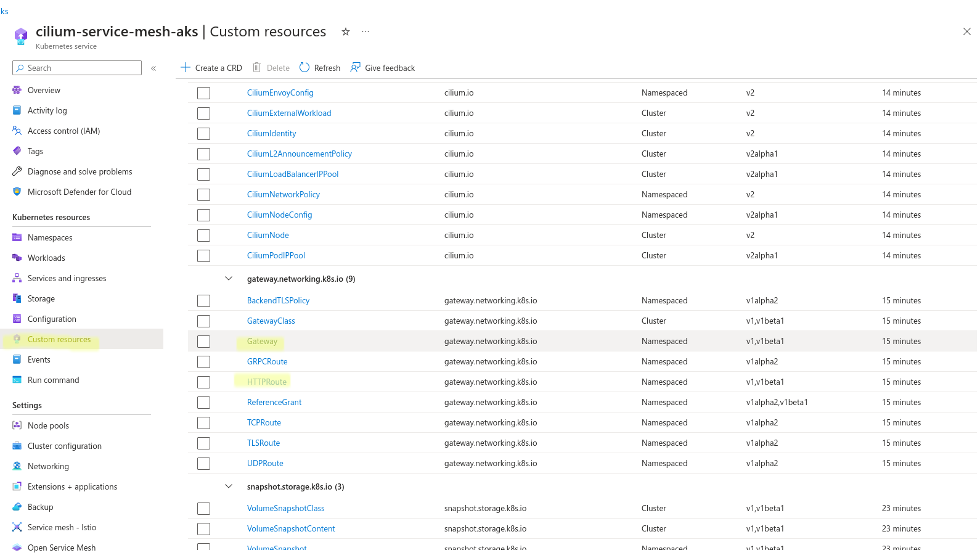Open the Open Service Mesh menu item
980x558 pixels.
coord(62,548)
